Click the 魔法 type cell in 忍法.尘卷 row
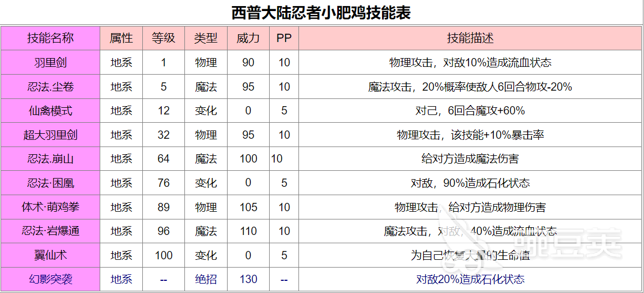The width and height of the screenshot is (644, 293). point(206,87)
